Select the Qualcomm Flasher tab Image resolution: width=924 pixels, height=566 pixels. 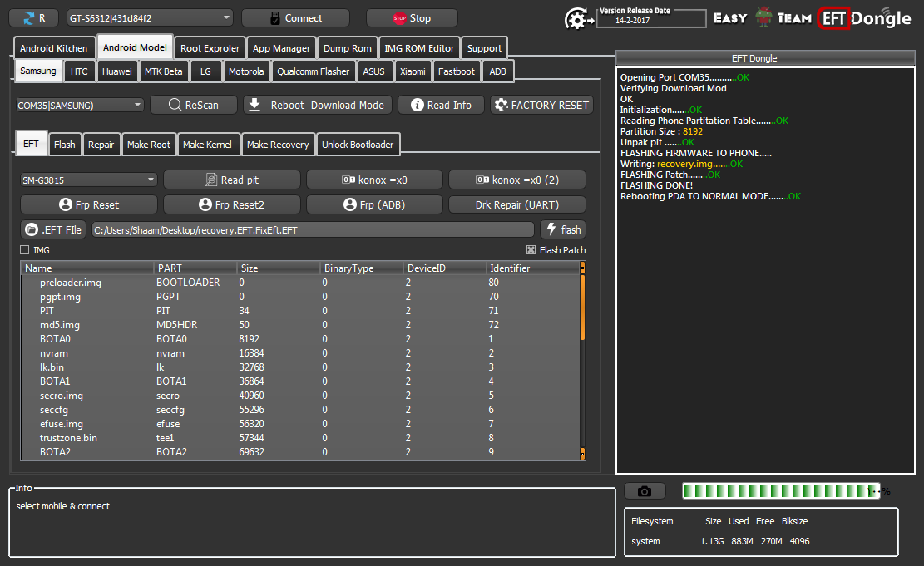click(313, 71)
